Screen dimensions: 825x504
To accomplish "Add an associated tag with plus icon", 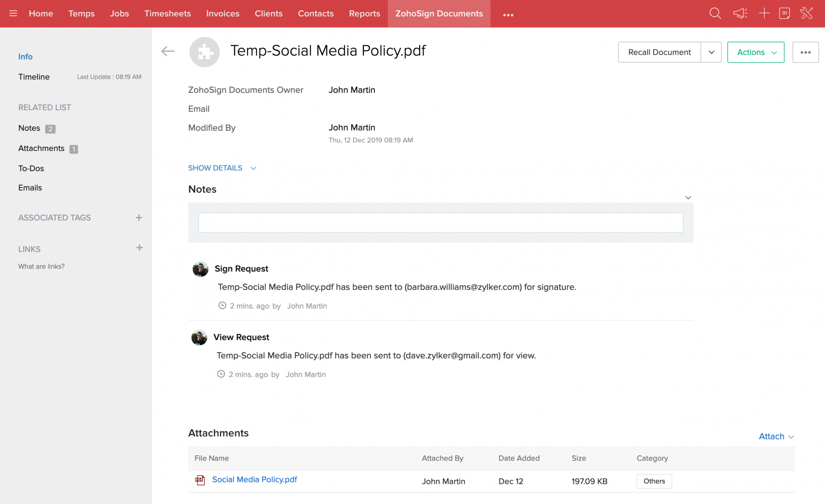I will [139, 217].
